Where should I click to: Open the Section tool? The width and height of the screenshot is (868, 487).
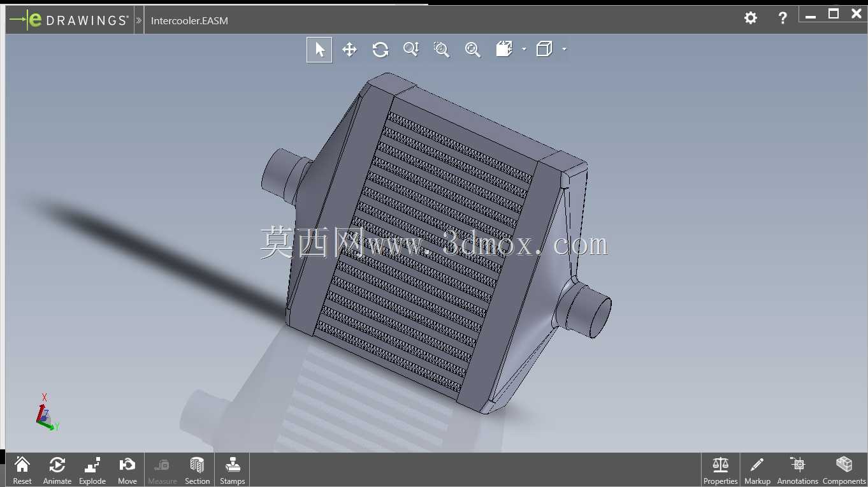pyautogui.click(x=198, y=470)
